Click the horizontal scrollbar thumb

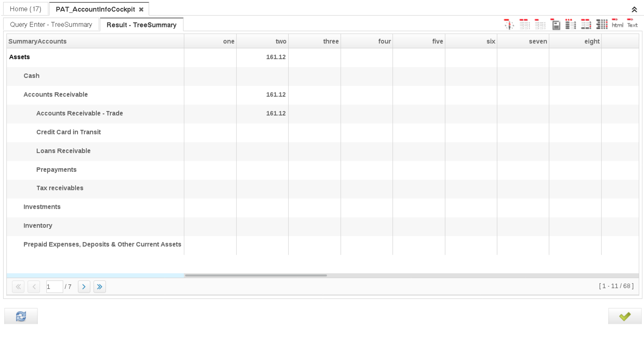point(256,276)
